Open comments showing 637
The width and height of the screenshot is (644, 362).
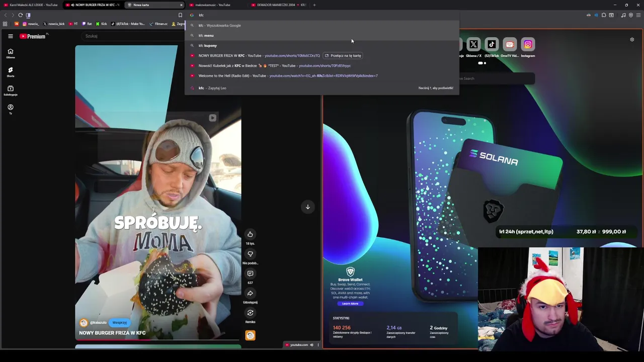pyautogui.click(x=250, y=274)
